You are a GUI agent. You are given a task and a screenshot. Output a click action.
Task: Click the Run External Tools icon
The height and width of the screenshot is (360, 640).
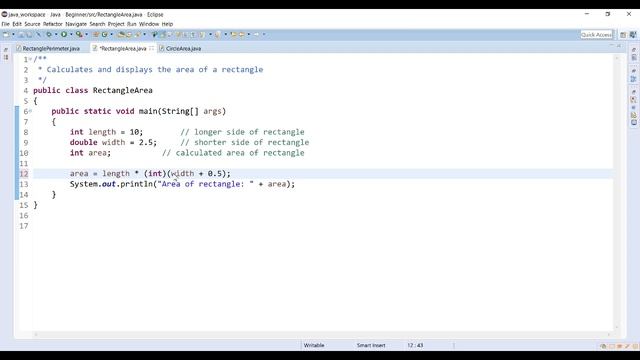pyautogui.click(x=79, y=35)
